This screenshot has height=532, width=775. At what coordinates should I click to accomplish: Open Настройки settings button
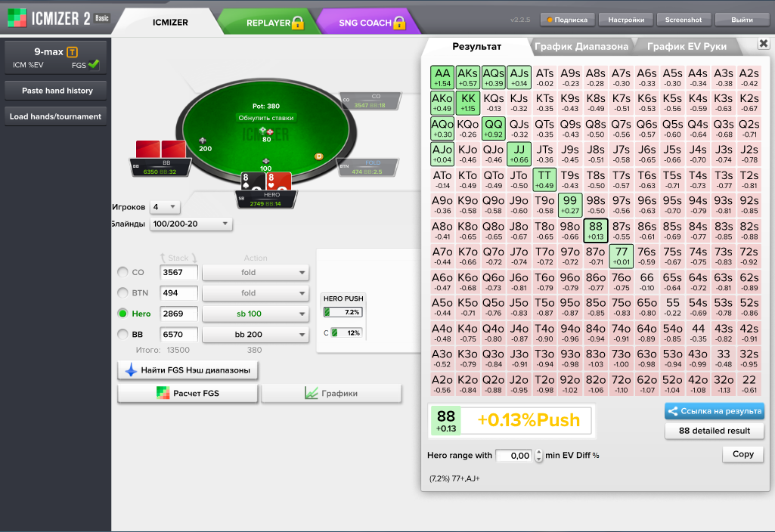click(x=626, y=20)
